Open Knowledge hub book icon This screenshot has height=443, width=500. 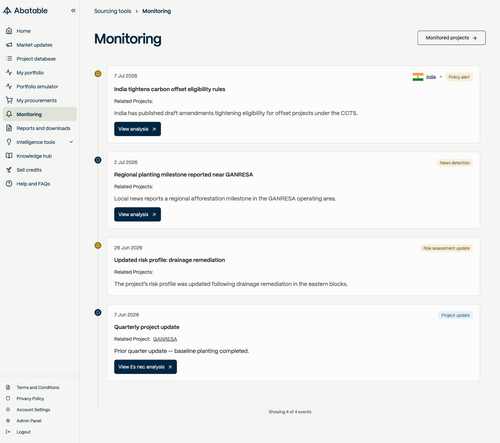click(x=9, y=156)
